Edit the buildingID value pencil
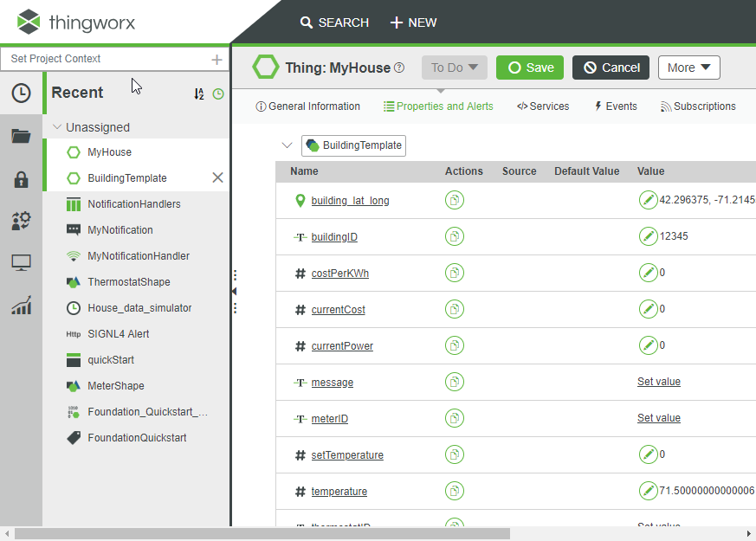This screenshot has width=756, height=541. [648, 236]
